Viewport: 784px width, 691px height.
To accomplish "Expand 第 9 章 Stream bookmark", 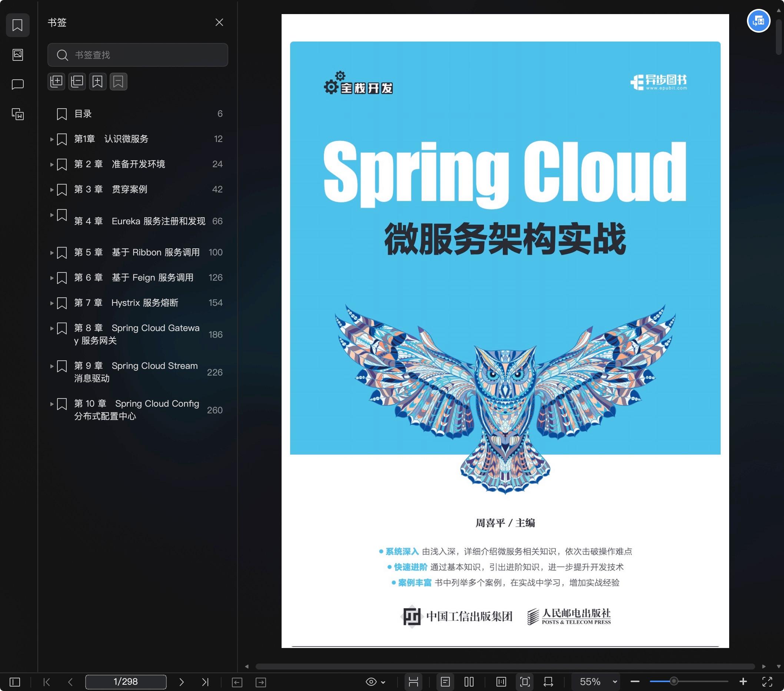I will 52,366.
